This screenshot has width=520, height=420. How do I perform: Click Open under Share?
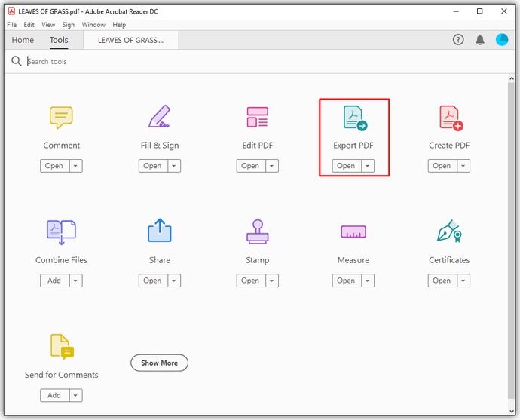[x=153, y=281]
